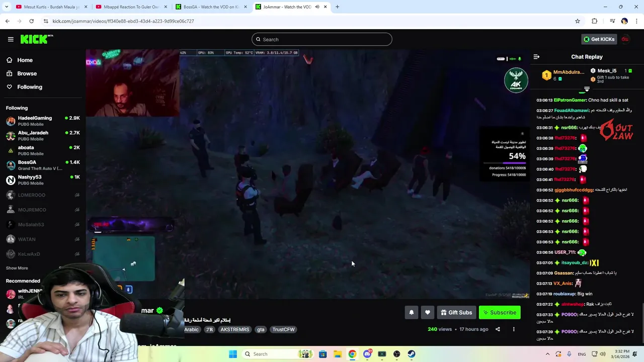Open video more options kebab menu
Screen dimensions: 644x362
pos(514,329)
